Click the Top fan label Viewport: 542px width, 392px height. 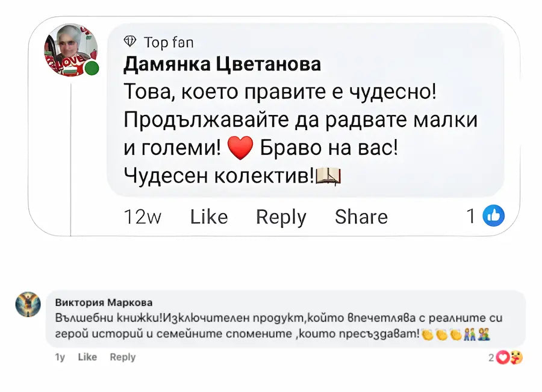click(168, 42)
